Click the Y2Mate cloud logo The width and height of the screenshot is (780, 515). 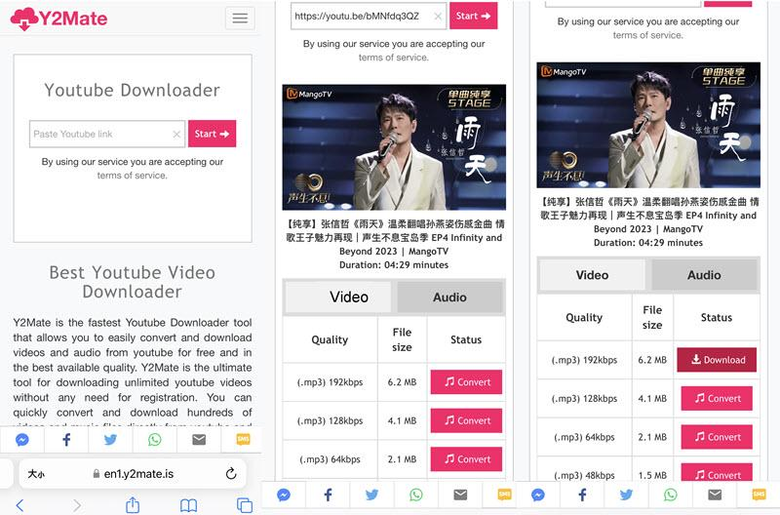[59, 19]
